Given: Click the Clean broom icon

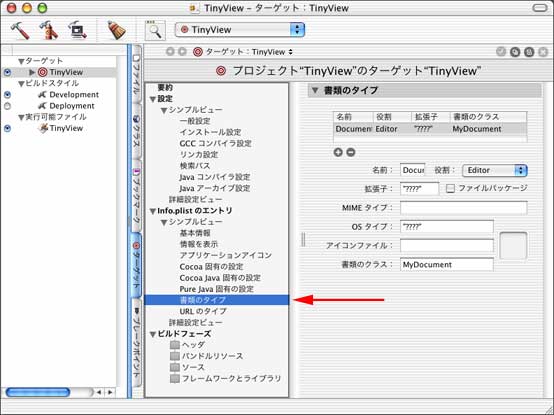Looking at the screenshot, I should (x=117, y=30).
